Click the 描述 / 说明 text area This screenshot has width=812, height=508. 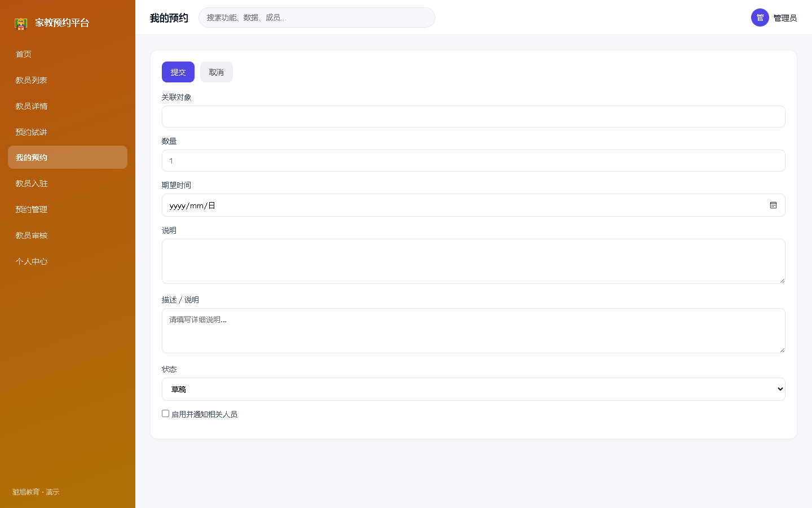pos(474,331)
